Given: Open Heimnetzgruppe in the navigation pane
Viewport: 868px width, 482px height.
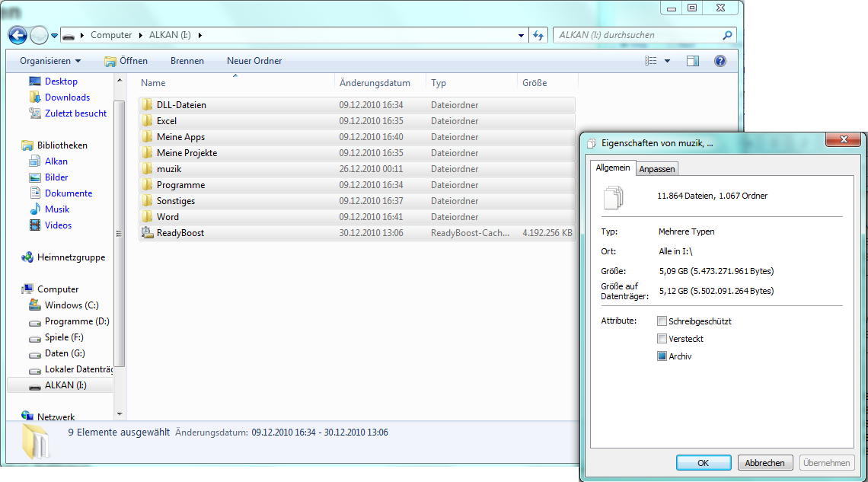Looking at the screenshot, I should pos(71,257).
